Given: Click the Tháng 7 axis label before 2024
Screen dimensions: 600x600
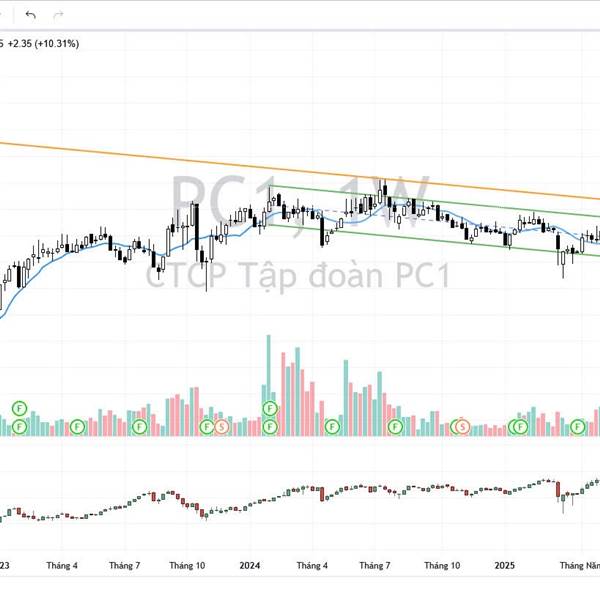Looking at the screenshot, I should coord(124,565).
